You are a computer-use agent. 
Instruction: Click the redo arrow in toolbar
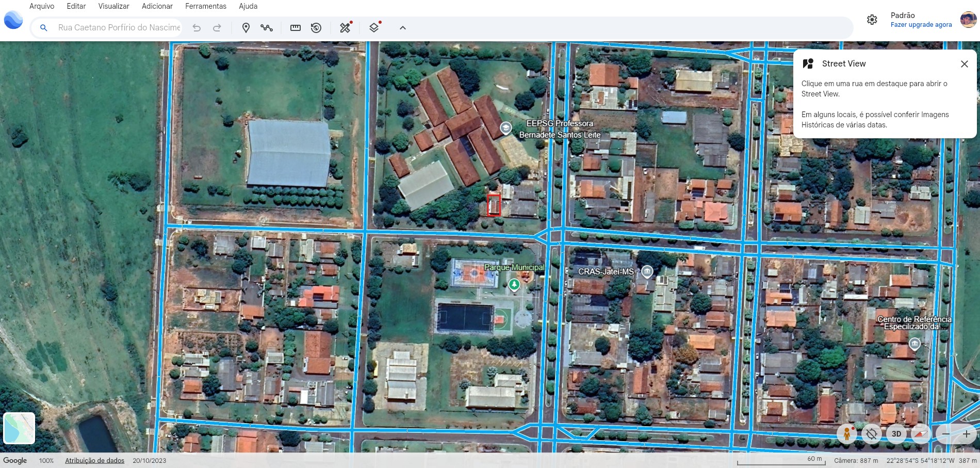pos(217,28)
